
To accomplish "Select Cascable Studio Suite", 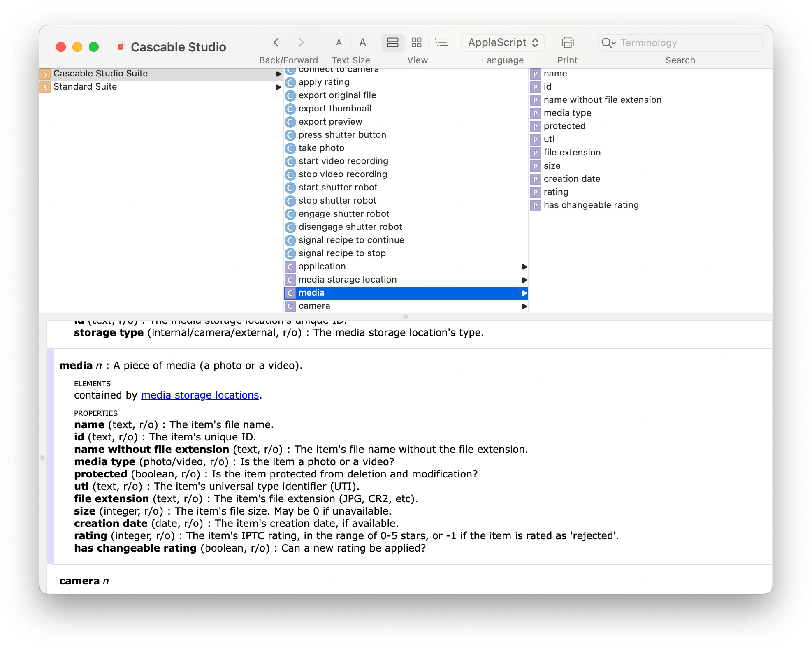I will coord(160,74).
